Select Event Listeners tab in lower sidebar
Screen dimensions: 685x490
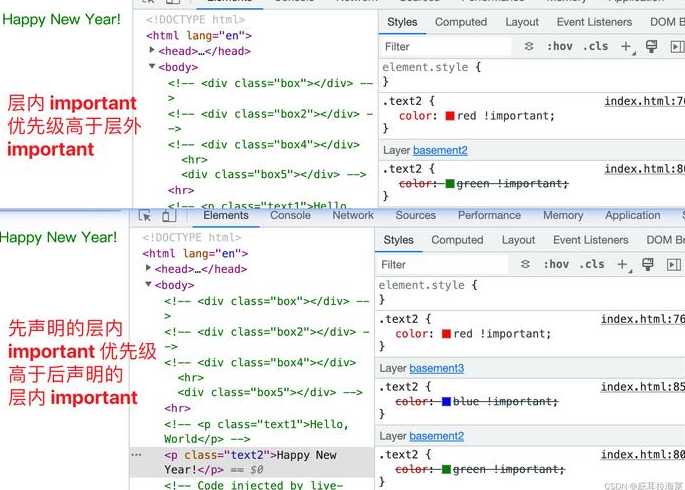click(591, 240)
